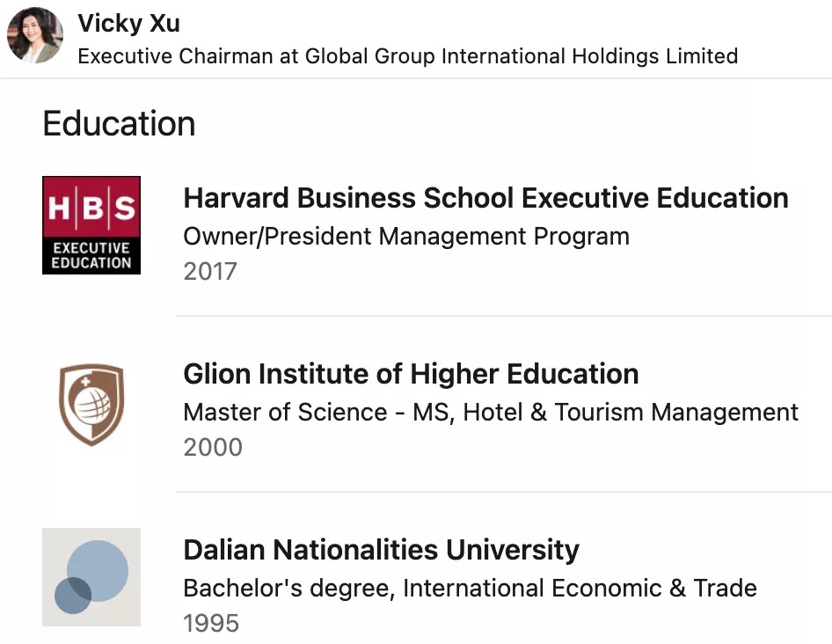
Task: Click Bachelor's degree International Economic & Trade
Action: (471, 589)
